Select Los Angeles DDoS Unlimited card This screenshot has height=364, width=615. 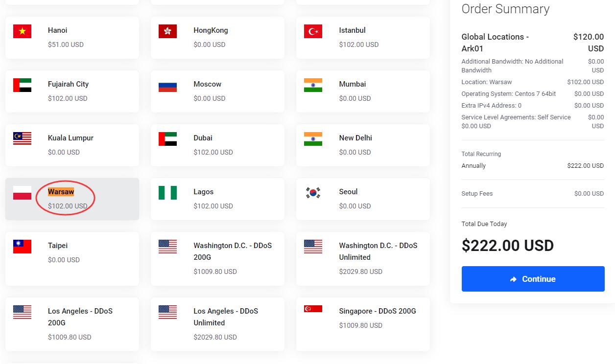click(x=217, y=323)
